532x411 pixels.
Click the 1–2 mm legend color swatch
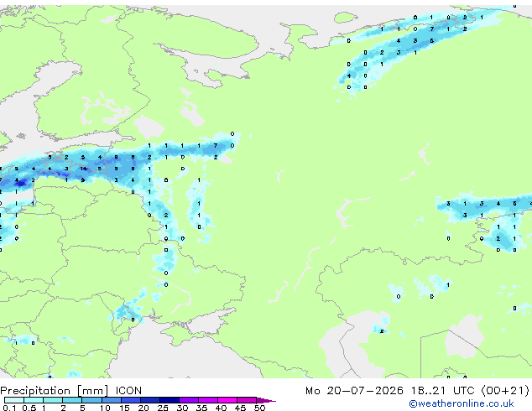pos(53,400)
